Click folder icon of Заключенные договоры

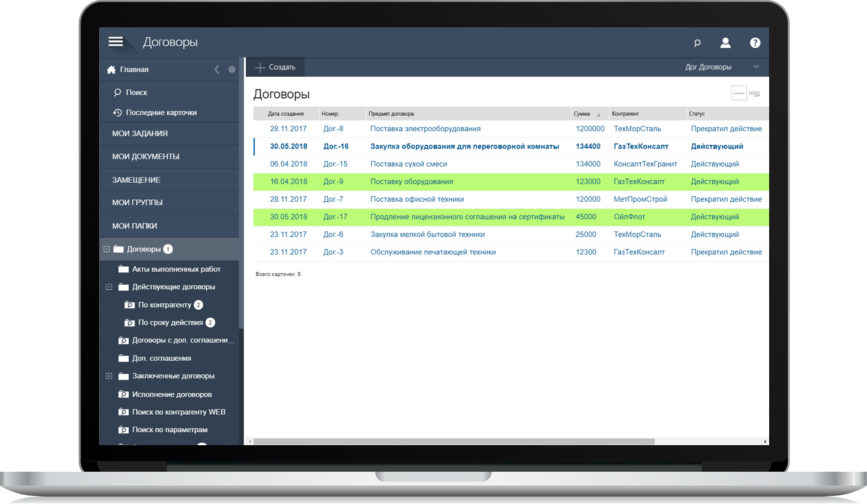click(x=123, y=376)
